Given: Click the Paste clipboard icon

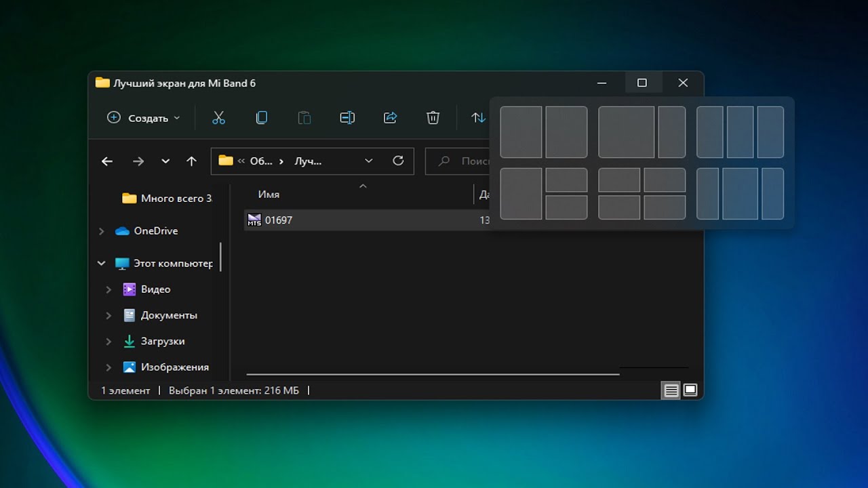Looking at the screenshot, I should coord(304,118).
